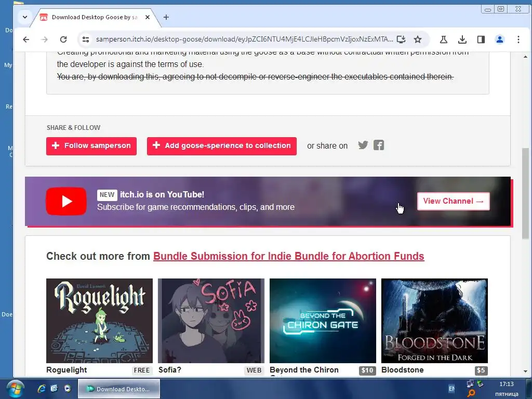Image resolution: width=532 pixels, height=399 pixels.
Task: Click the page scrollbar thumb
Action: point(525,193)
